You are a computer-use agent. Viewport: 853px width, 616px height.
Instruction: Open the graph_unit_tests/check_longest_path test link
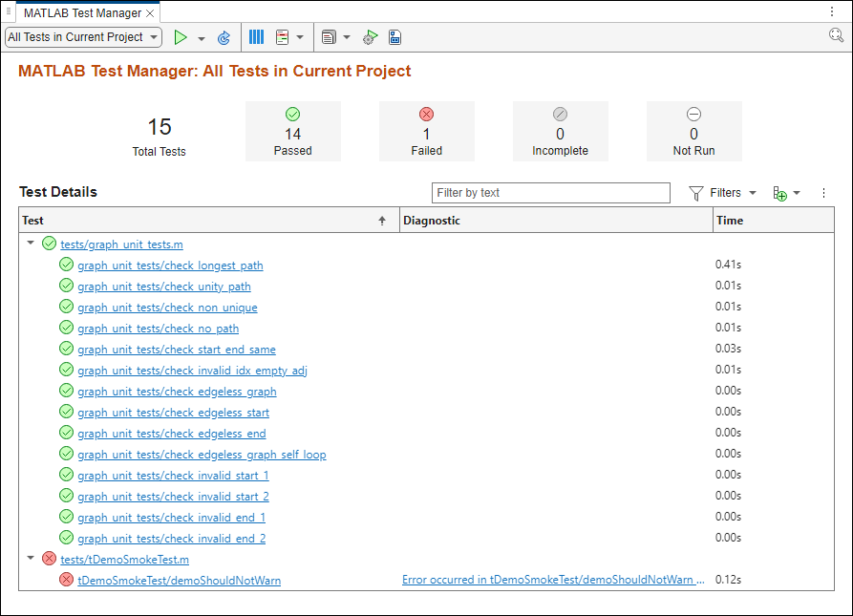[x=170, y=265]
